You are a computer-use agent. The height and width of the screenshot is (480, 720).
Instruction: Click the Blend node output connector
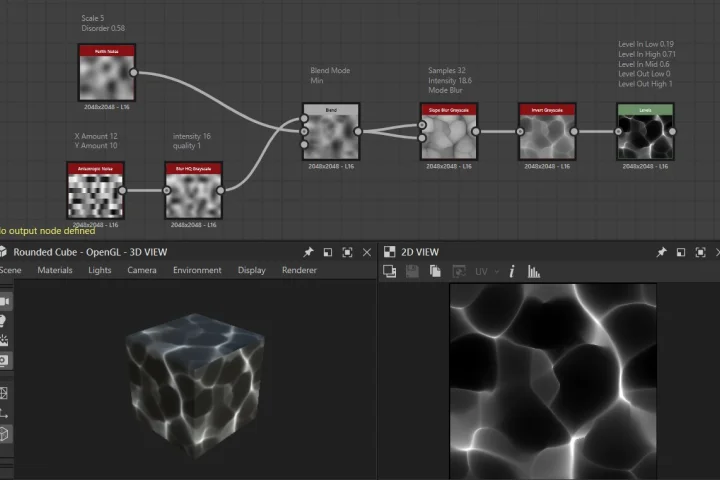[358, 132]
